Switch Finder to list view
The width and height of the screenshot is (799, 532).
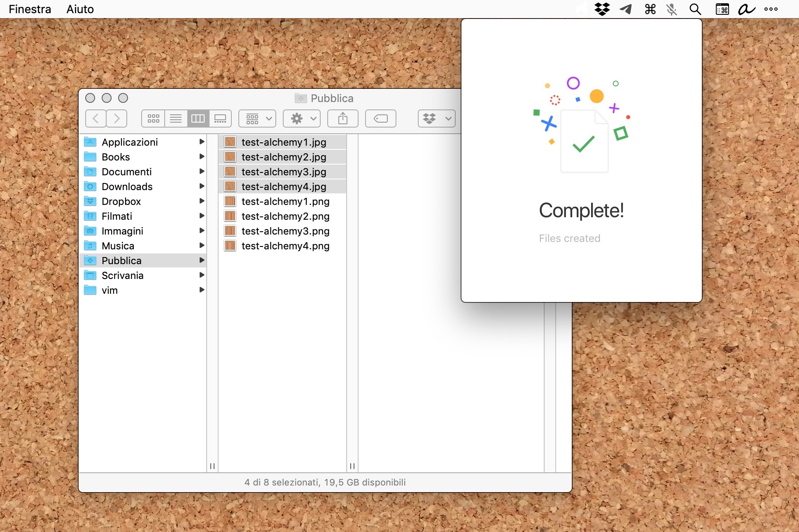[176, 118]
